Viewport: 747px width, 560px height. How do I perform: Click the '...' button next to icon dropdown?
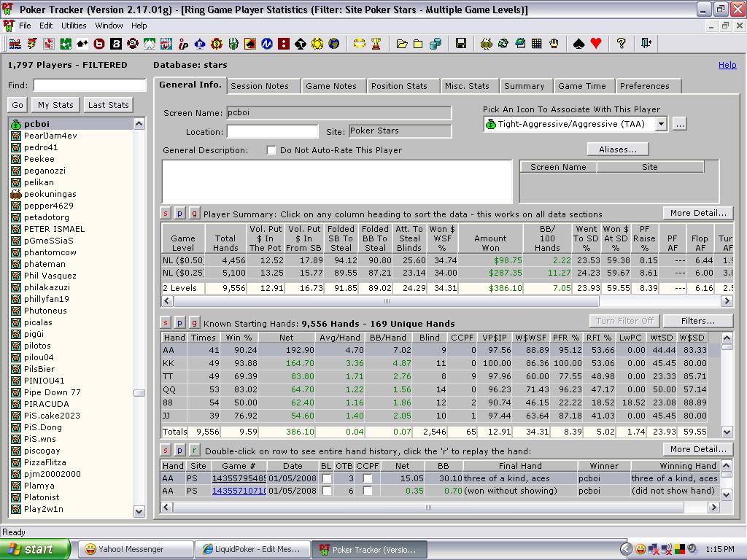(680, 124)
